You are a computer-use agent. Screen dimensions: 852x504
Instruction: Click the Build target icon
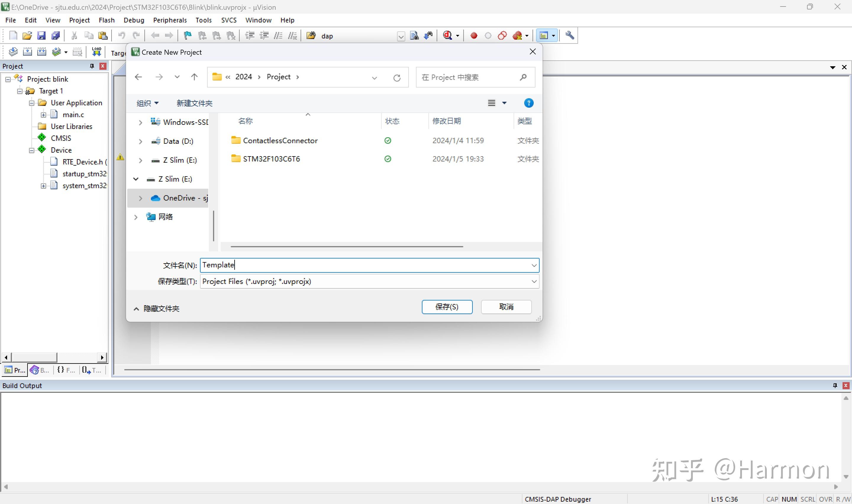(x=27, y=52)
